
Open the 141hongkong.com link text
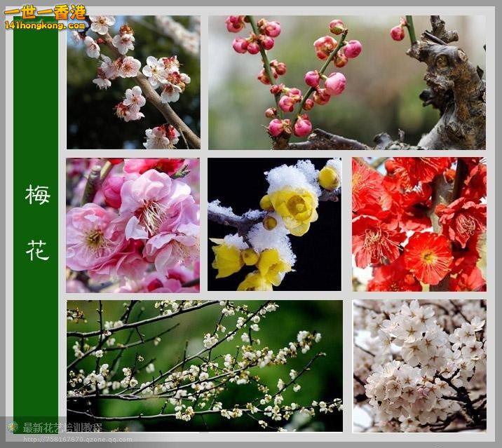tap(44, 25)
